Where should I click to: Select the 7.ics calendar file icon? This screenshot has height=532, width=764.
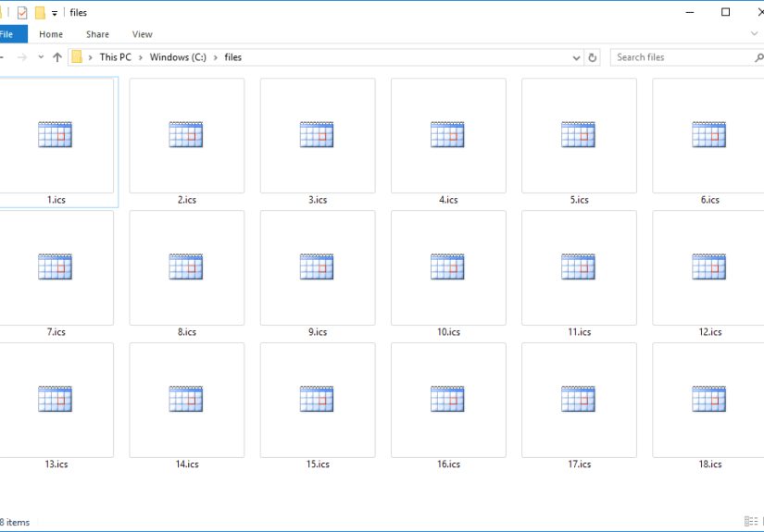(55, 266)
